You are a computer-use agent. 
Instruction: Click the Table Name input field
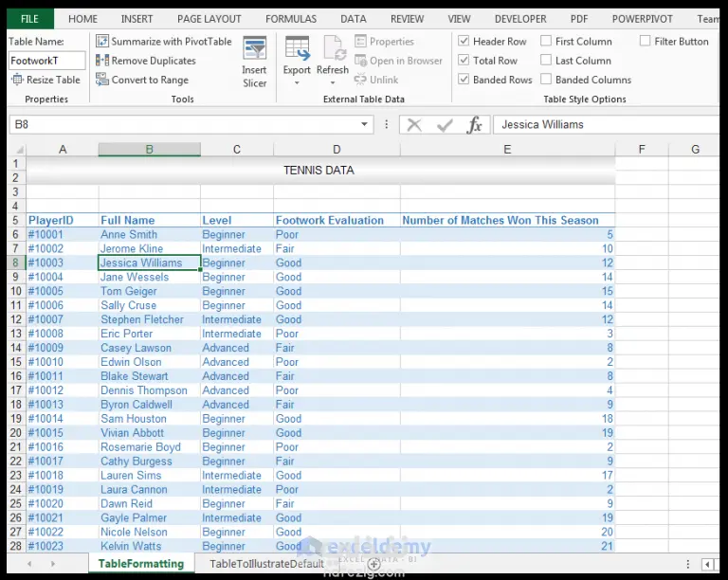pos(47,61)
